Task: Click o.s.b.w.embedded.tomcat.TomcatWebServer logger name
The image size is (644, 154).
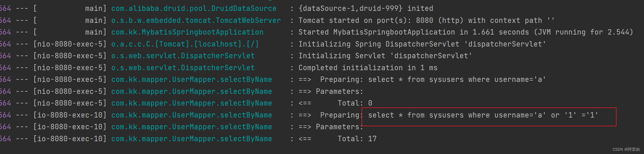Action: [196, 20]
